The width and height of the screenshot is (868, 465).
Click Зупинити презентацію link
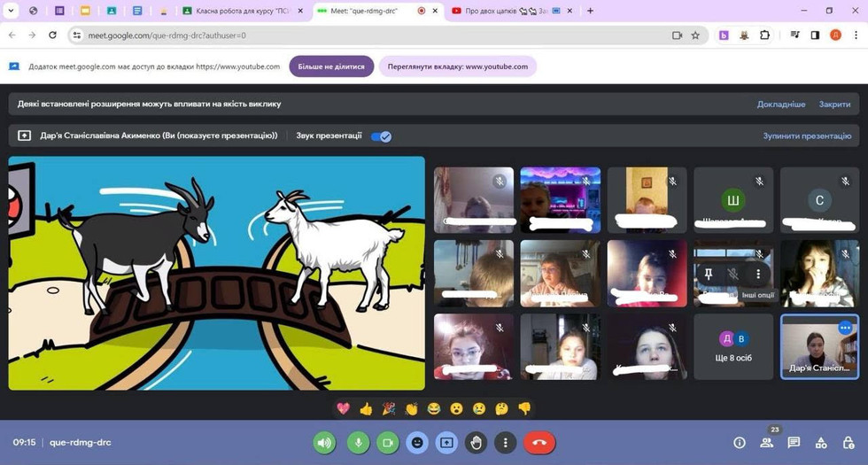(x=807, y=136)
